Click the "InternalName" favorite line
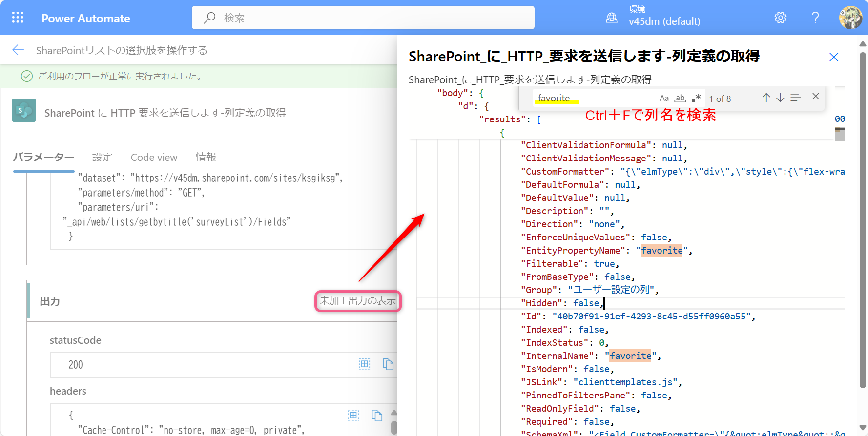Image resolution: width=868 pixels, height=436 pixels. tap(591, 356)
